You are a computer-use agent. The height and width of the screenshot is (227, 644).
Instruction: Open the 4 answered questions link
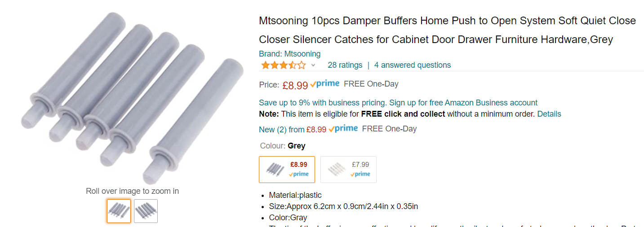412,65
